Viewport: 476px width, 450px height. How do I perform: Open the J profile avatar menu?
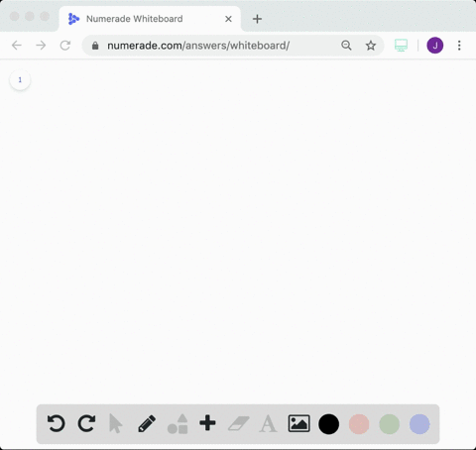coord(435,46)
